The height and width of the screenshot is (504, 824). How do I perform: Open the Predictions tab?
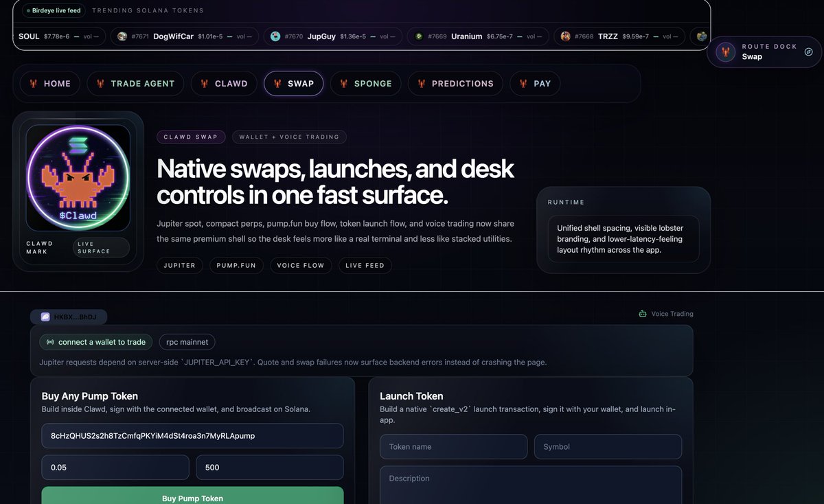455,84
